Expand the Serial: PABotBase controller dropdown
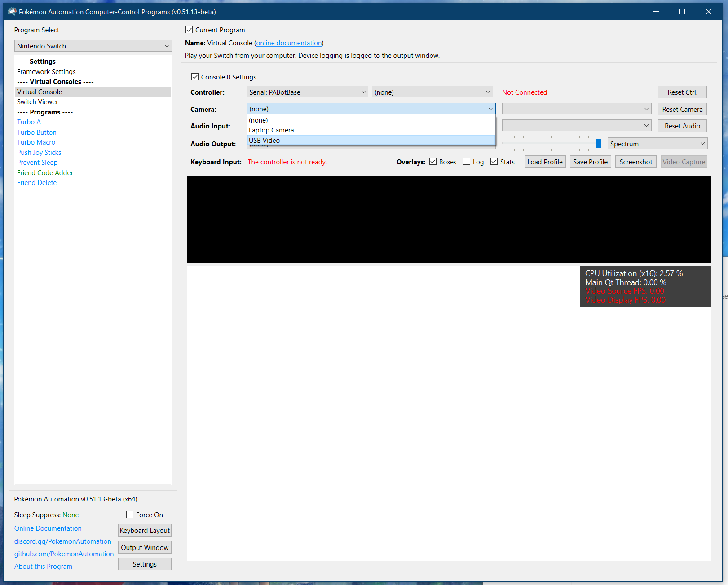Viewport: 728px width, 585px height. (x=307, y=92)
